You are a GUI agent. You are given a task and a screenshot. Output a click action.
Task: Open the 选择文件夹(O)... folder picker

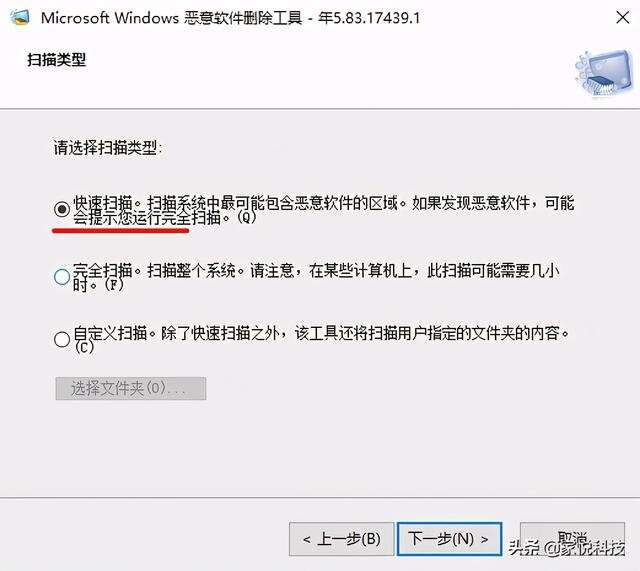(131, 388)
